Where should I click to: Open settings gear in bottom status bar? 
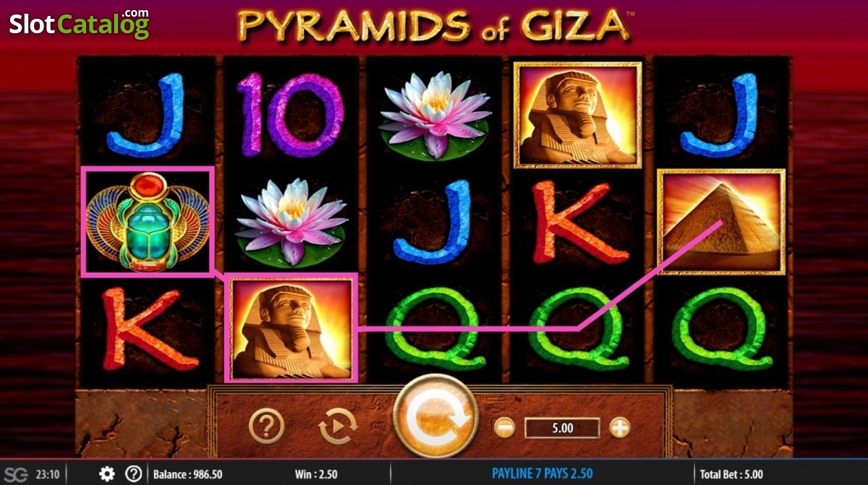pyautogui.click(x=107, y=474)
